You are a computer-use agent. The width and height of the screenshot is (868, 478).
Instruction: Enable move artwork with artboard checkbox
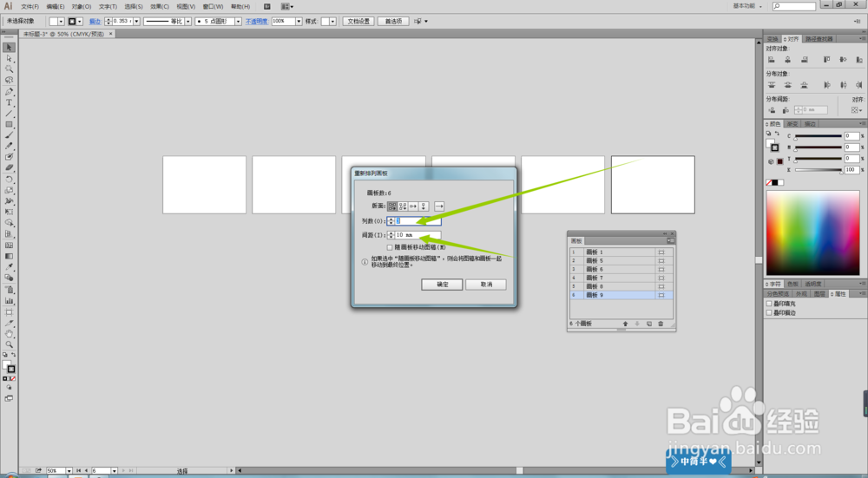point(390,247)
